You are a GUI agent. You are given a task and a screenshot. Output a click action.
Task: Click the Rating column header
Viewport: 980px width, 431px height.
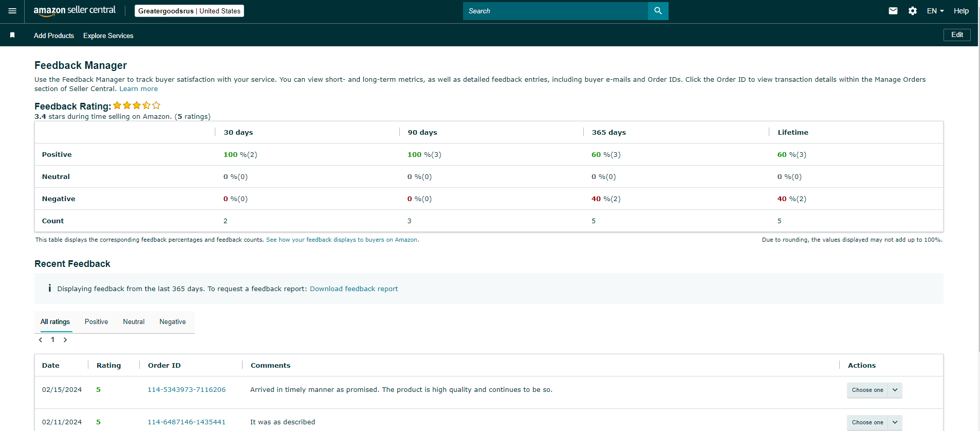coord(109,365)
